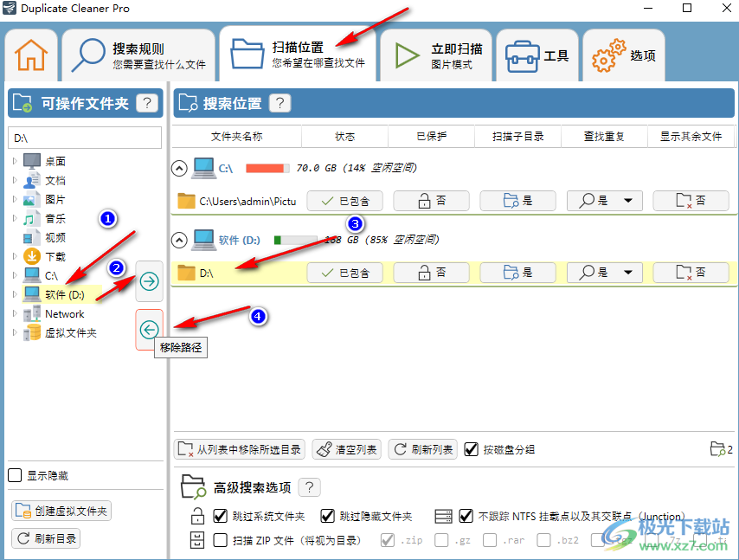The height and width of the screenshot is (560, 739).
Task: Open the 工具 tab
Action: pyautogui.click(x=537, y=55)
